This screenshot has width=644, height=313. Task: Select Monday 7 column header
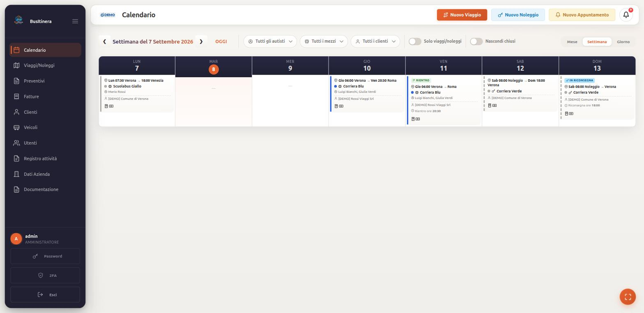point(137,66)
